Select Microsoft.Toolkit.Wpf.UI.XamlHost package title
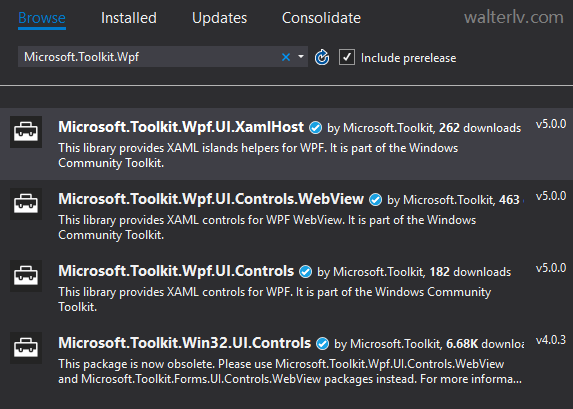The image size is (573, 409). click(181, 127)
